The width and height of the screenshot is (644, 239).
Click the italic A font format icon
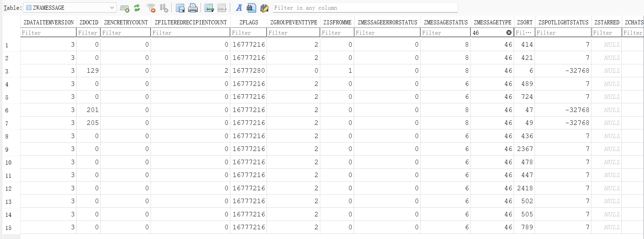click(239, 8)
